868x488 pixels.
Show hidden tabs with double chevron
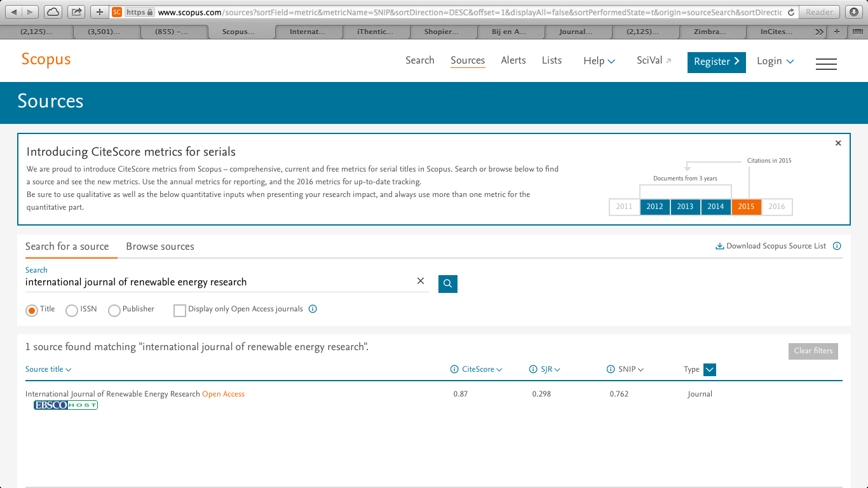point(820,32)
